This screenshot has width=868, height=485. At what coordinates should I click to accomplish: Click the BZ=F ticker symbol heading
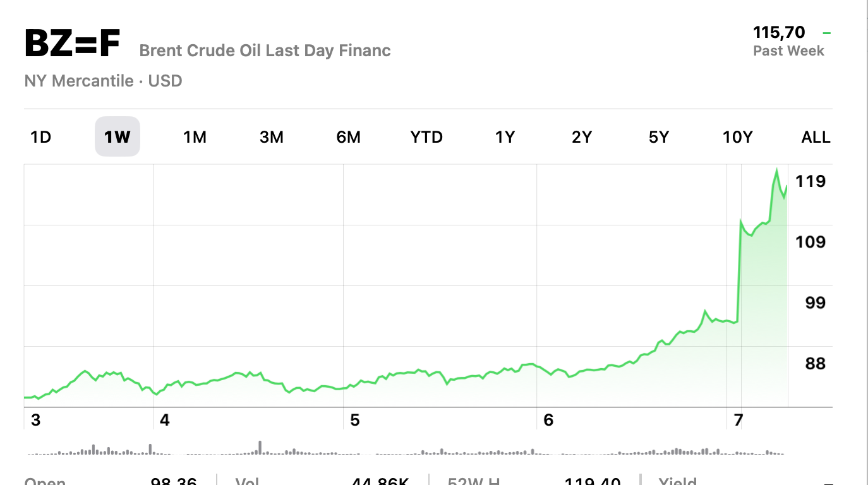(x=72, y=44)
